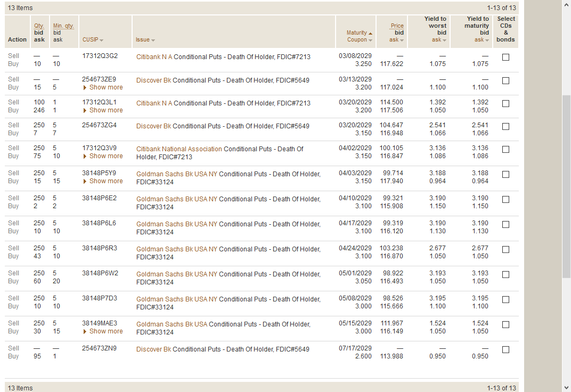Screen dimensions: 571x392
Task: Click Buy for CUSIP 17312Q3G2
Action: tap(13, 64)
